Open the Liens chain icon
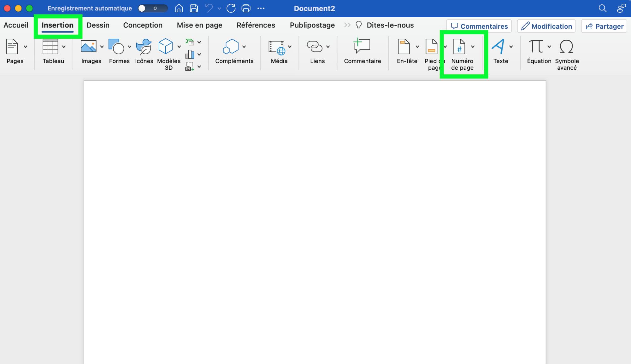 315,47
